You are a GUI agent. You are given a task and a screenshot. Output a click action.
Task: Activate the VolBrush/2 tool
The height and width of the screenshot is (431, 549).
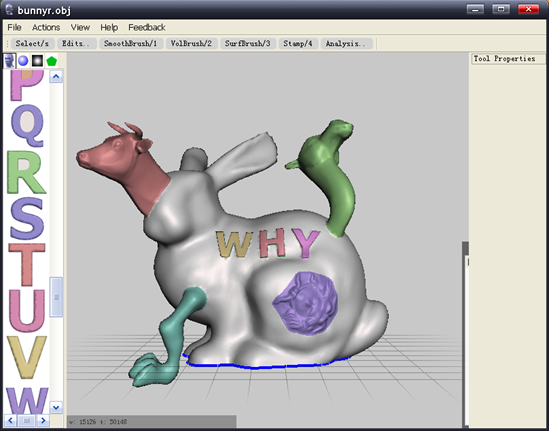(x=191, y=44)
